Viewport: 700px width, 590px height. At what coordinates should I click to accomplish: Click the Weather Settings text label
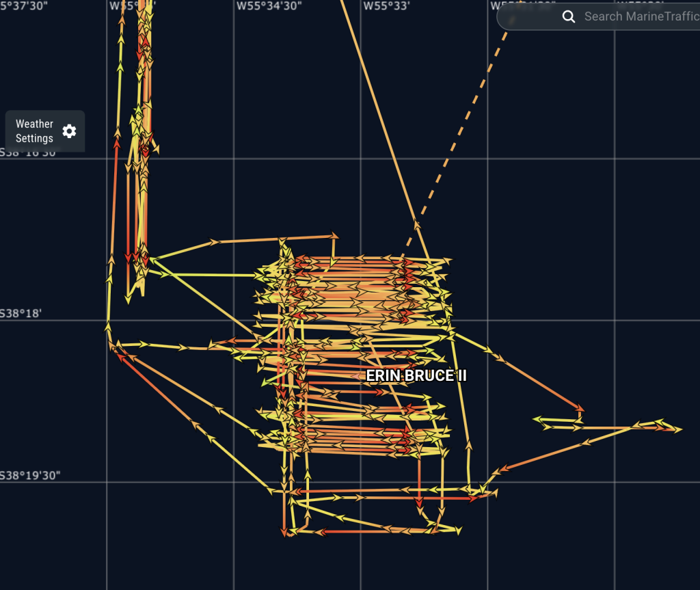point(35,131)
